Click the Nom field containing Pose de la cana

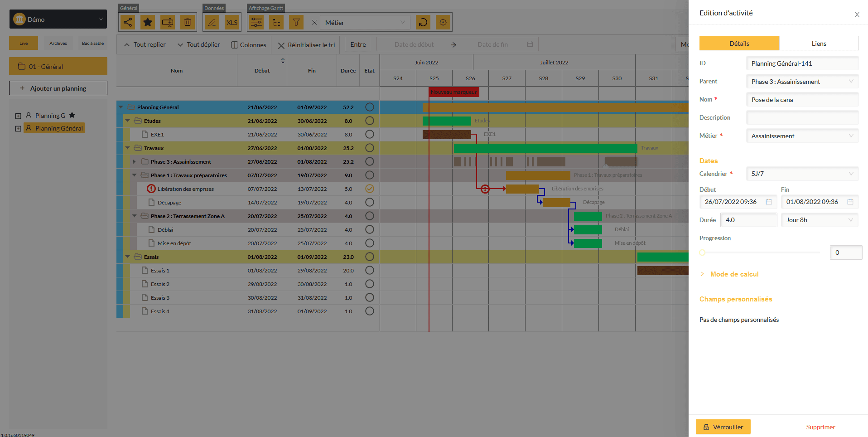(x=802, y=100)
